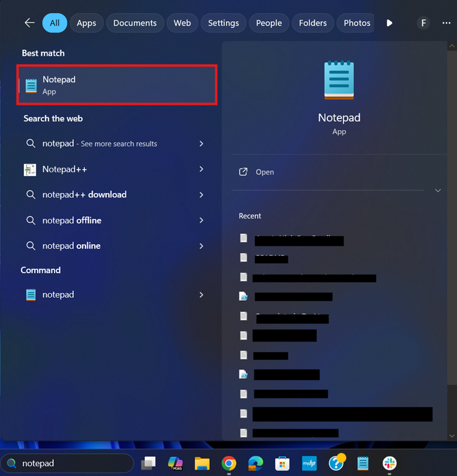The height and width of the screenshot is (476, 457).
Task: Switch to the Web filter tab
Action: tap(182, 23)
